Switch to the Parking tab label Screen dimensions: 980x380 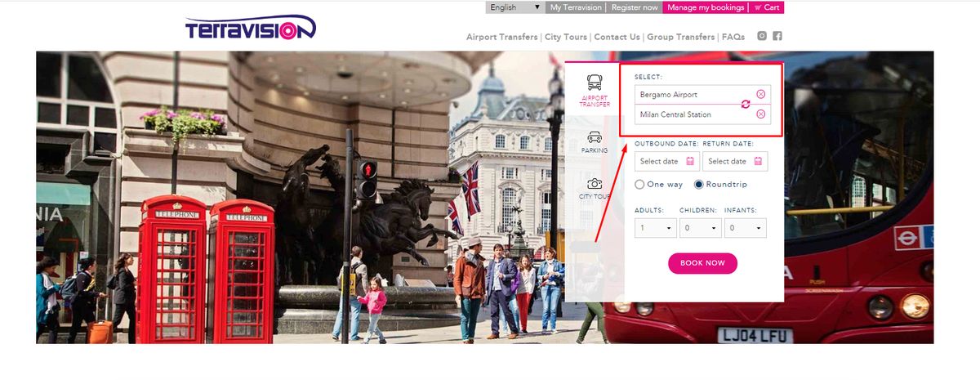coord(595,151)
